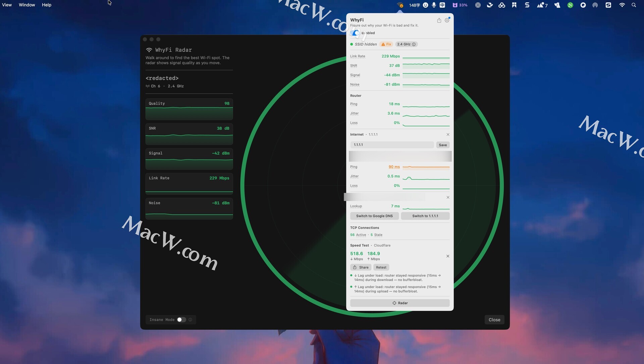Screen dimensions: 644x364
Task: Open the WhyFi menu bar icon
Action: tap(400, 5)
